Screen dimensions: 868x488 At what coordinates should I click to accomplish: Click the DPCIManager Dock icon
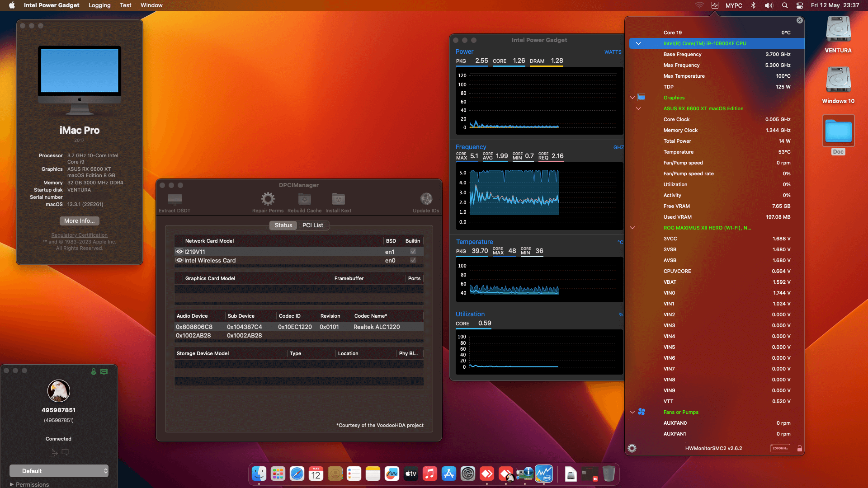525,474
